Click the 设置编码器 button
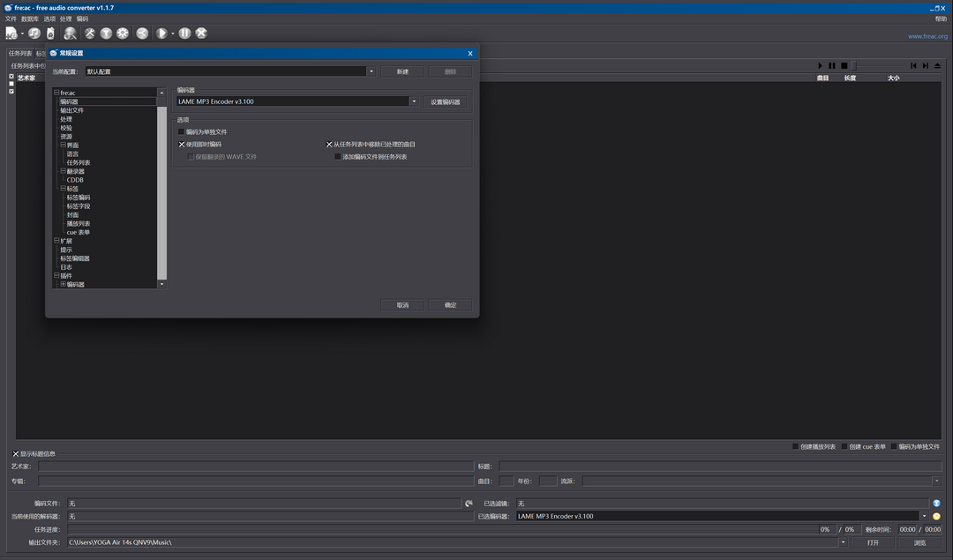Image resolution: width=953 pixels, height=560 pixels. point(445,101)
